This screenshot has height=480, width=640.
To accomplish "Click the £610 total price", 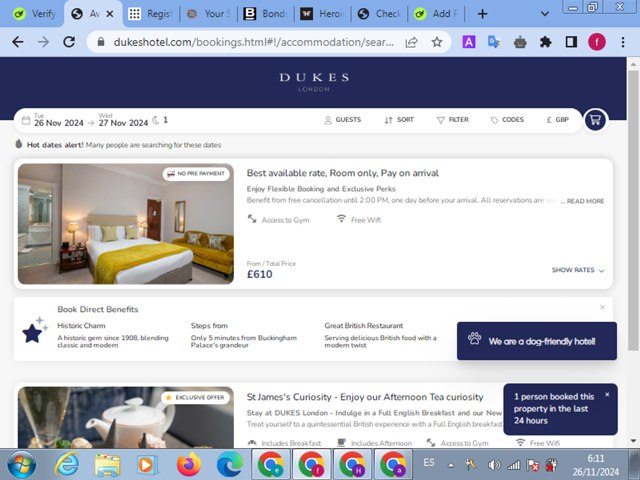I will point(260,274).
